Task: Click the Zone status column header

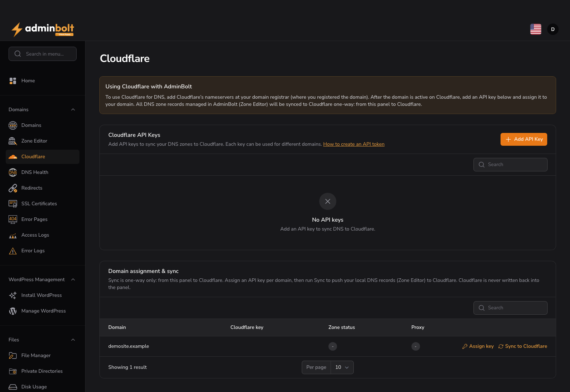Action: point(342,327)
